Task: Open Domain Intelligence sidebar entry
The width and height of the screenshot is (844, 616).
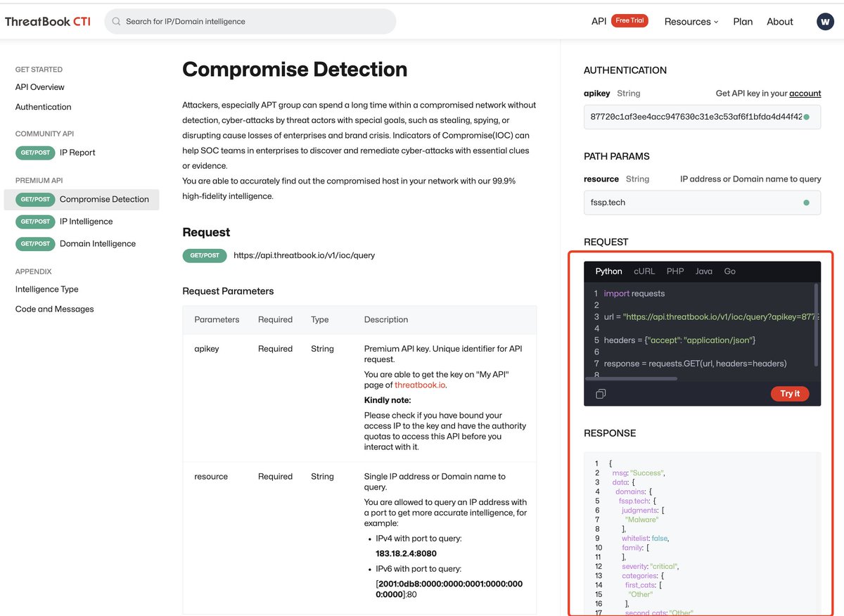Action: 98,244
